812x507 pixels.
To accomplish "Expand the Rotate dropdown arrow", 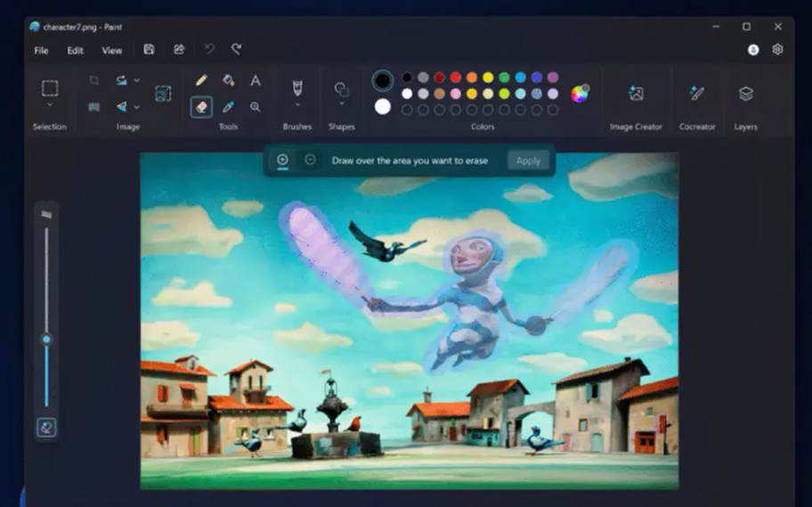I will coord(137,80).
